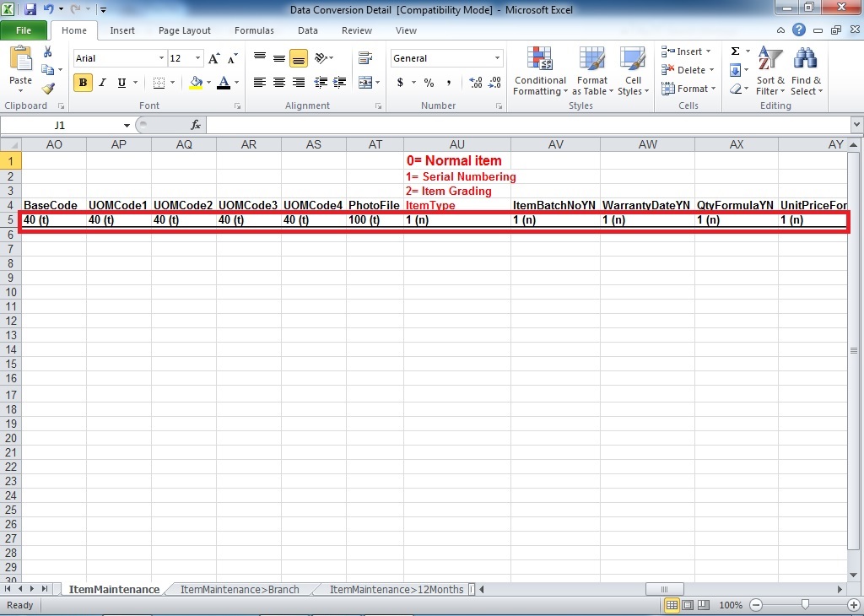Open Conditional Formatting
This screenshot has width=864, height=616.
(540, 72)
